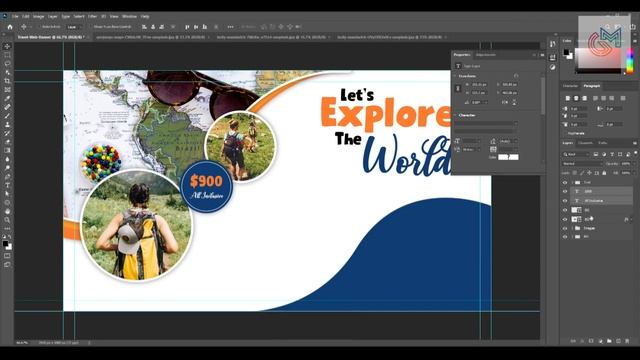Collapse the Transform section in Properties
This screenshot has width=640, height=360.
tap(455, 76)
